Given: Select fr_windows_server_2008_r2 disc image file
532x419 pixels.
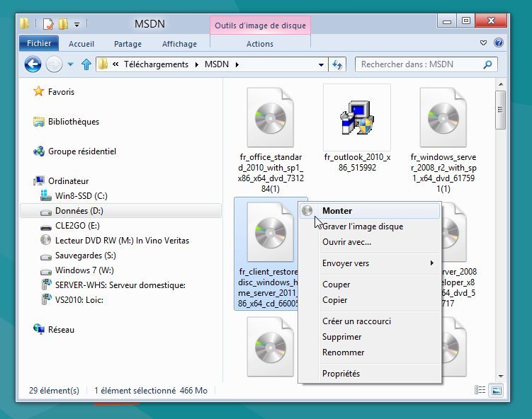Looking at the screenshot, I should (x=443, y=139).
